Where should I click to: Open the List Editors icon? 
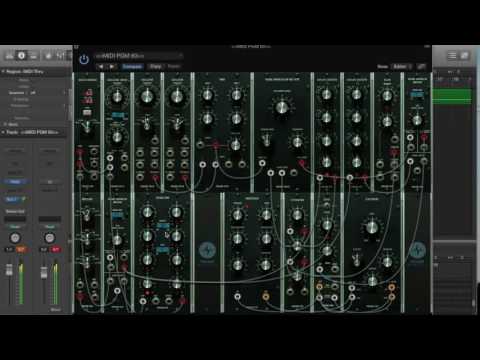(x=452, y=55)
